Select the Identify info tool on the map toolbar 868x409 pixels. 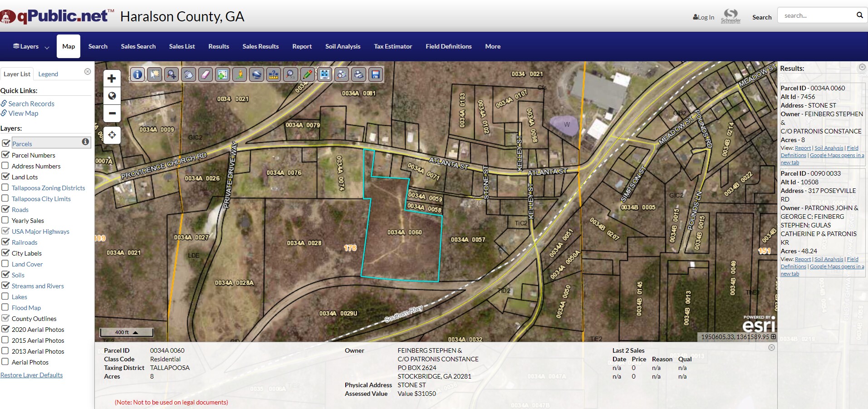coord(137,74)
